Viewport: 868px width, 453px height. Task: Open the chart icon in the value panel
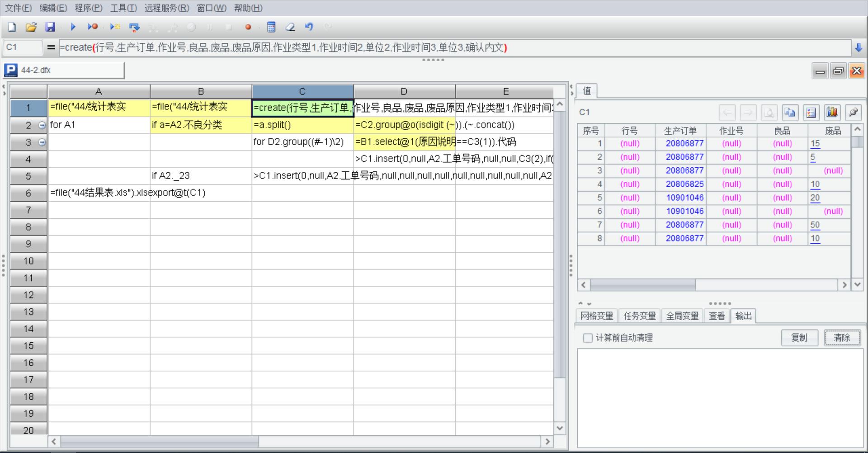tap(832, 112)
